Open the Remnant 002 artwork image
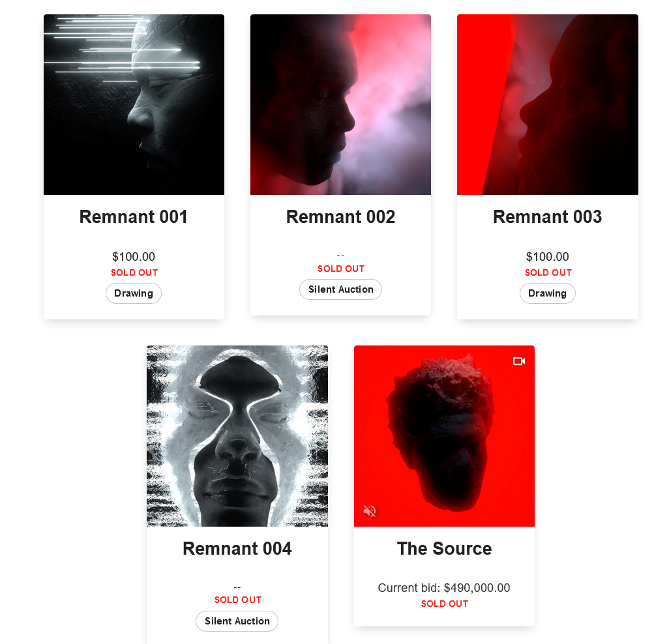The image size is (654, 644). pos(340,105)
